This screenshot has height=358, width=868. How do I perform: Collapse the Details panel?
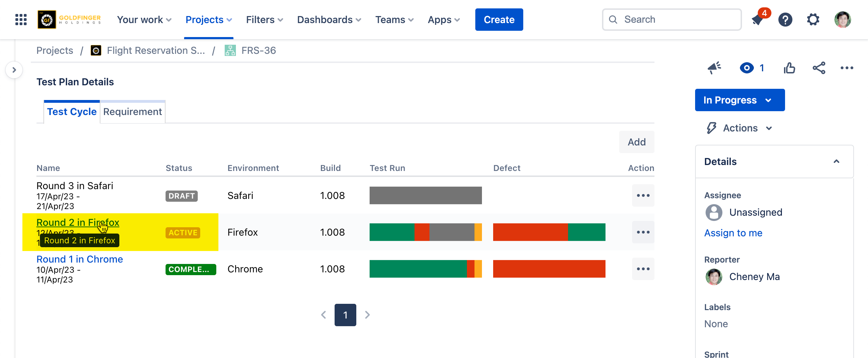point(836,162)
